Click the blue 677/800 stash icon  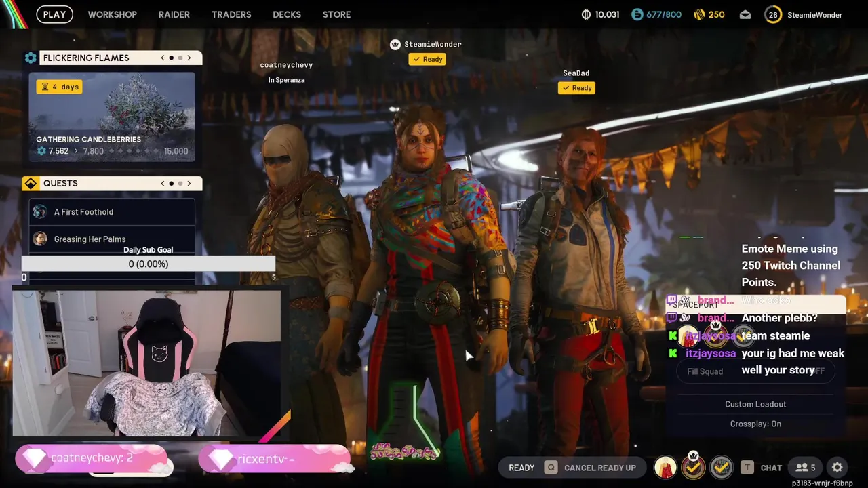[636, 14]
